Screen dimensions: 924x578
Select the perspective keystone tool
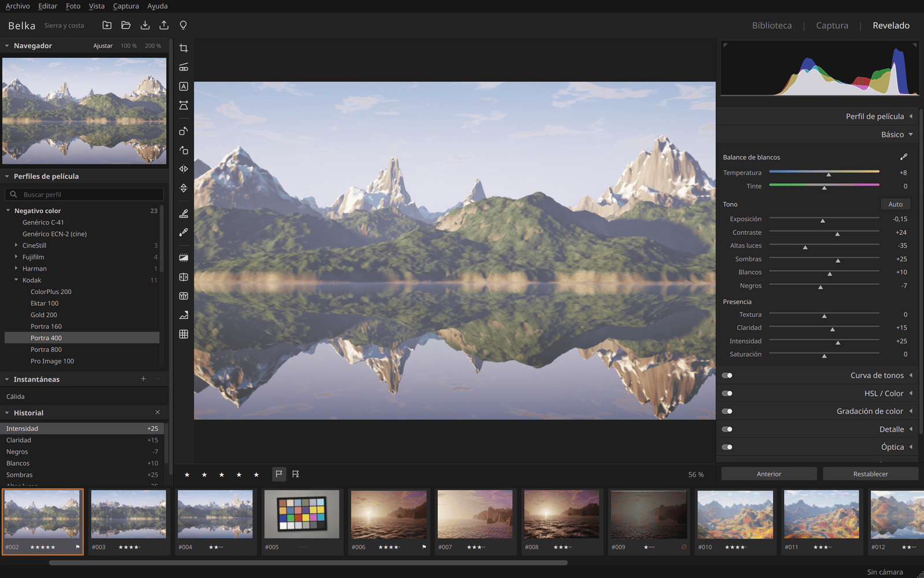[x=184, y=105]
